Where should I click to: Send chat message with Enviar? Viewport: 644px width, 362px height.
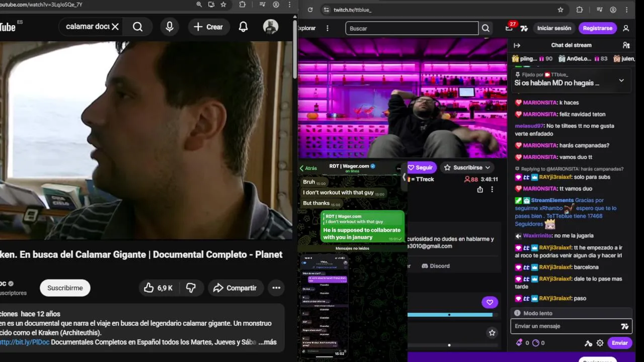pos(619,343)
